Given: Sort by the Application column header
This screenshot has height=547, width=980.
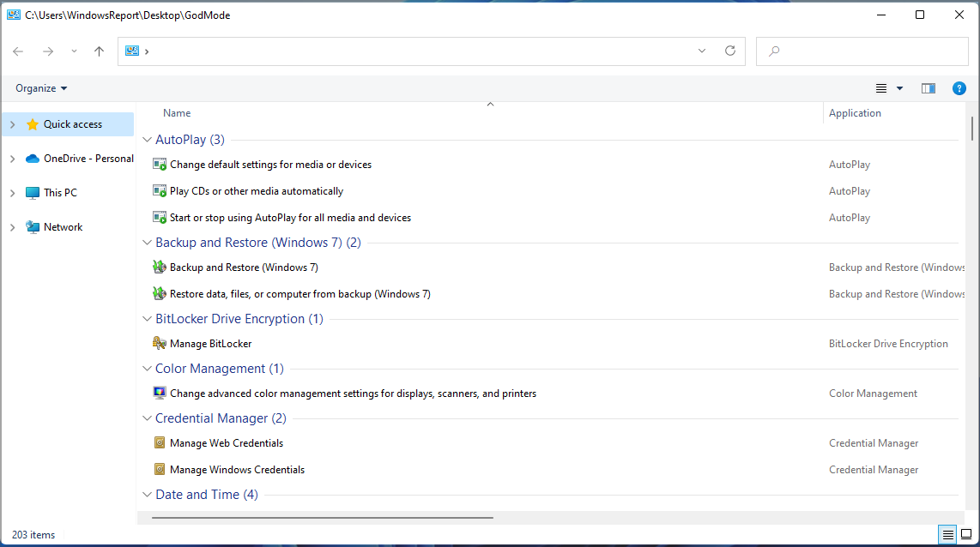Looking at the screenshot, I should coord(855,113).
